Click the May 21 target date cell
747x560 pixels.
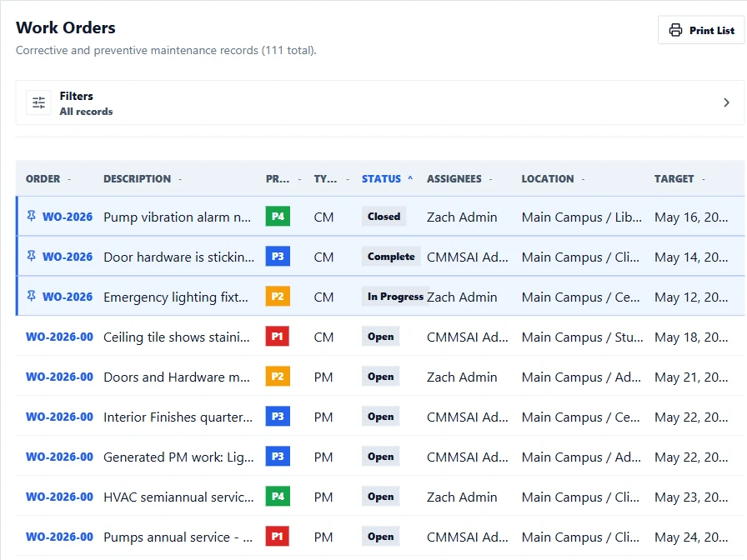pyautogui.click(x=691, y=377)
